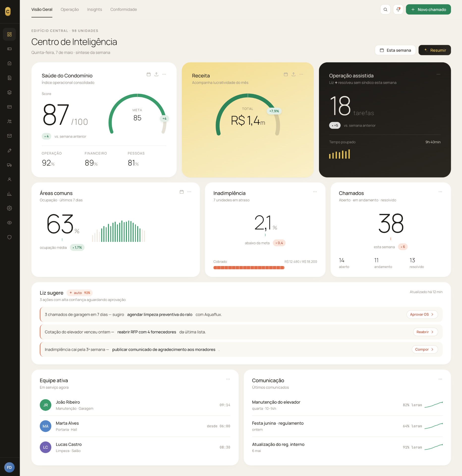Click the Resumir button
Image resolution: width=462 pixels, height=476 pixels.
[x=434, y=50]
